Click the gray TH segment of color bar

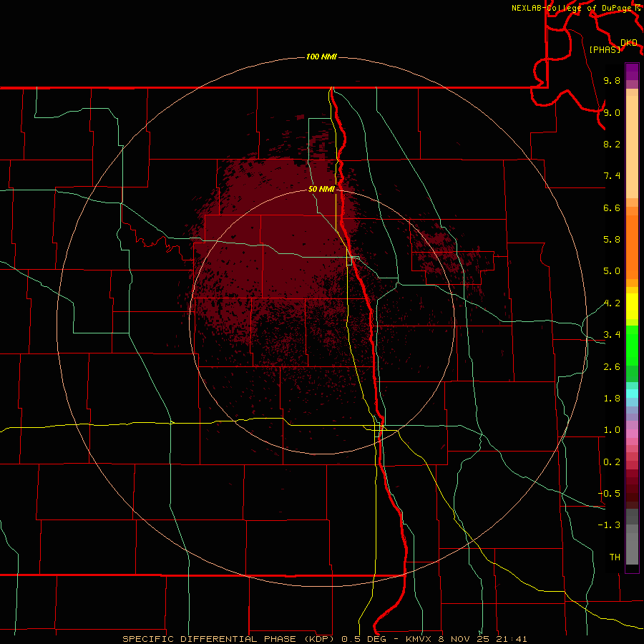[632, 548]
